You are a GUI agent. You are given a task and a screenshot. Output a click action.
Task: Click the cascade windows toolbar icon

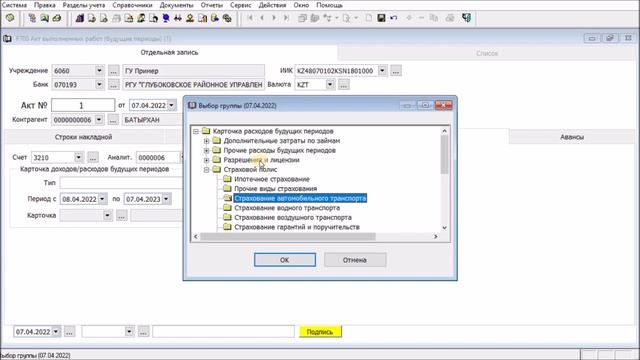[302, 18]
